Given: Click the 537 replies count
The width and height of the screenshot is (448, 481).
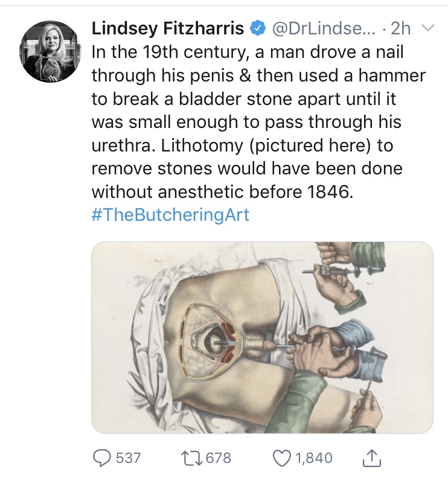Looking at the screenshot, I should tap(128, 458).
